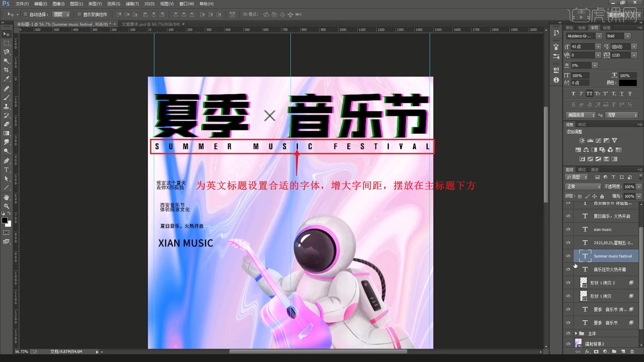Select the Hand tool
This screenshot has height=362, width=644.
point(6,197)
